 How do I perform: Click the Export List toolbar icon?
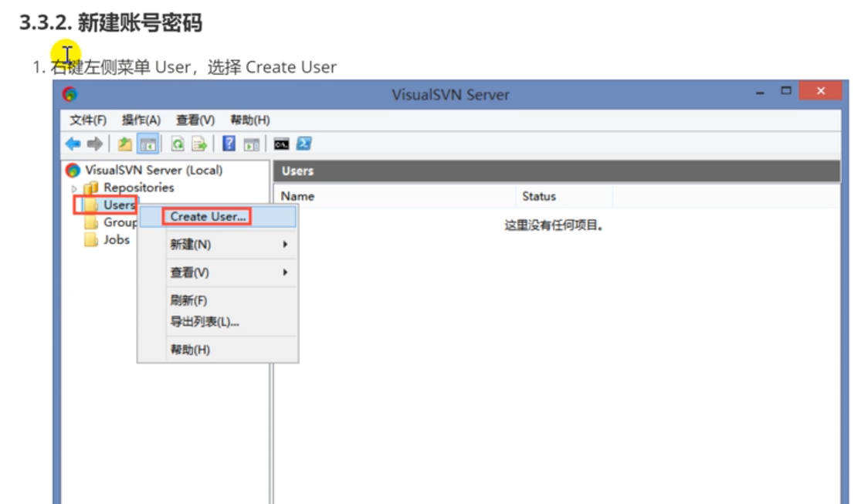[x=199, y=144]
